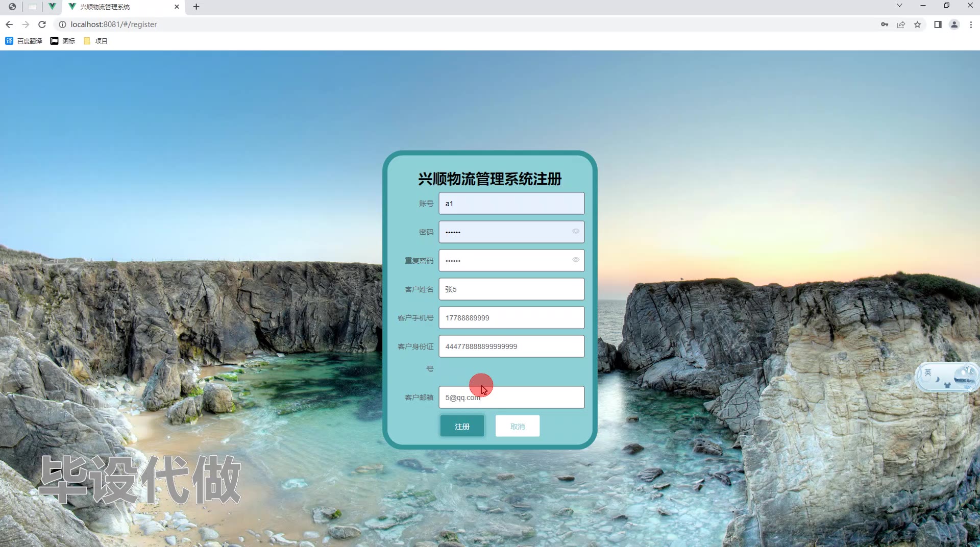980x547 pixels.
Task: Open the tab search dropdown arrow
Action: point(899,6)
